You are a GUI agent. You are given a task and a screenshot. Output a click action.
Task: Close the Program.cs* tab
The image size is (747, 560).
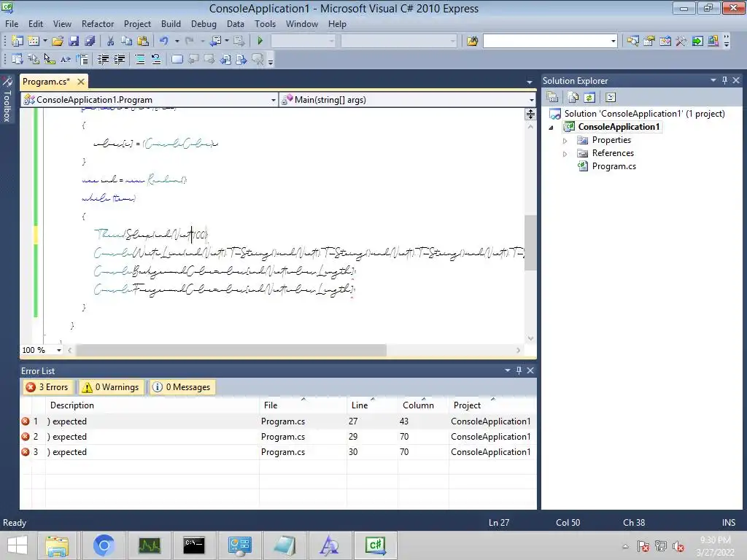click(x=81, y=82)
